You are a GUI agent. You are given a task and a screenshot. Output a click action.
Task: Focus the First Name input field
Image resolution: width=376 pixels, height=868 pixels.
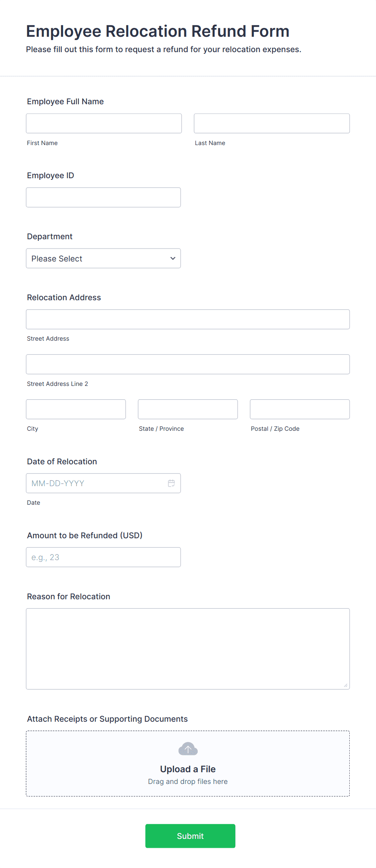click(x=104, y=124)
